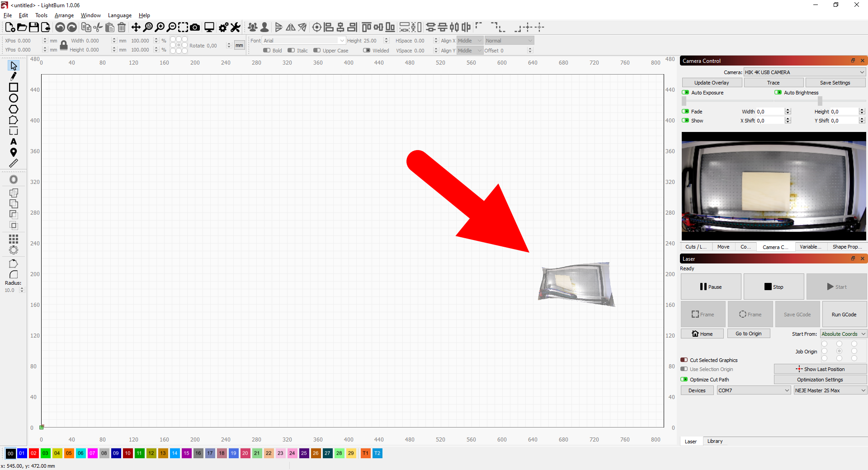Click the camera preview image
868x470 pixels.
point(774,186)
